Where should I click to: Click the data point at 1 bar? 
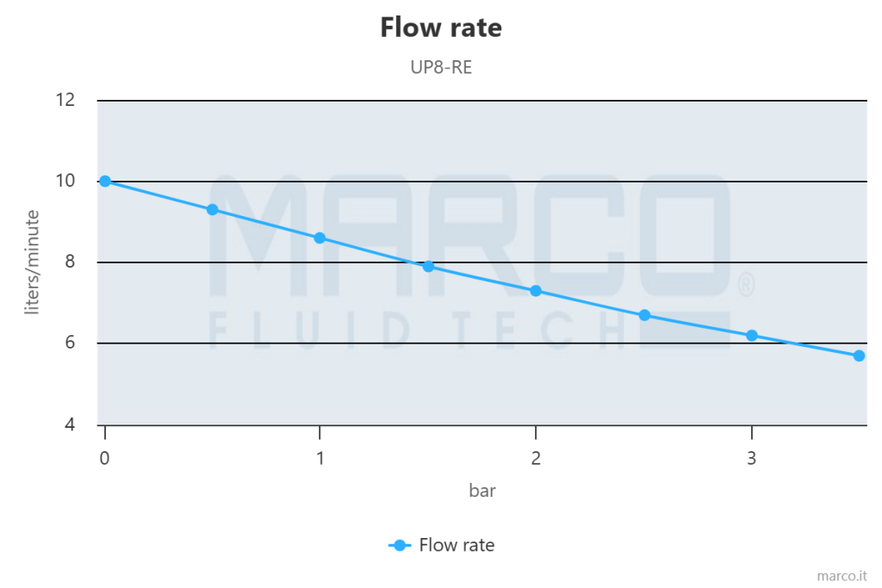(x=320, y=238)
